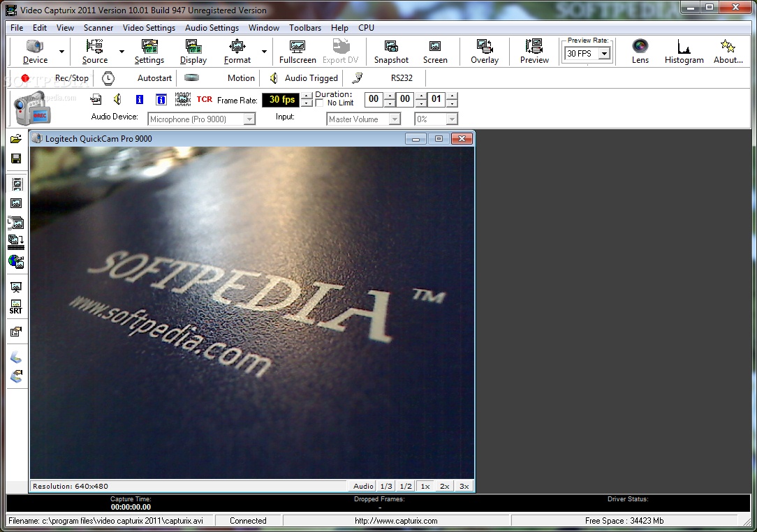
Task: Click the film strip sidebar icon
Action: (17, 184)
